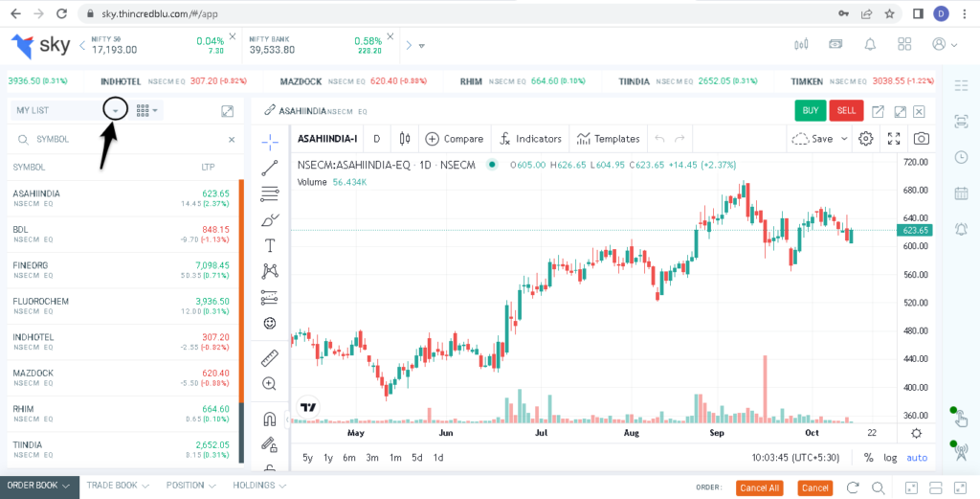Select the text annotation tool
Viewport: 980px width, 499px height.
(270, 246)
